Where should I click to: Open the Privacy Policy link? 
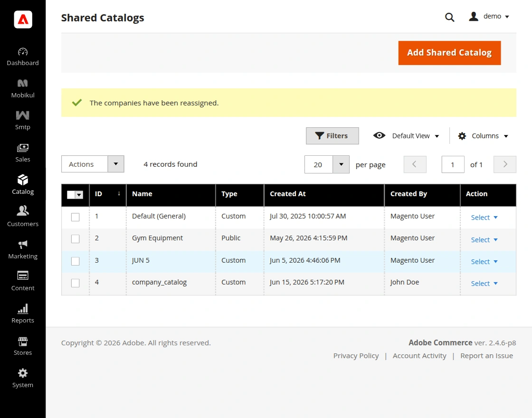356,356
